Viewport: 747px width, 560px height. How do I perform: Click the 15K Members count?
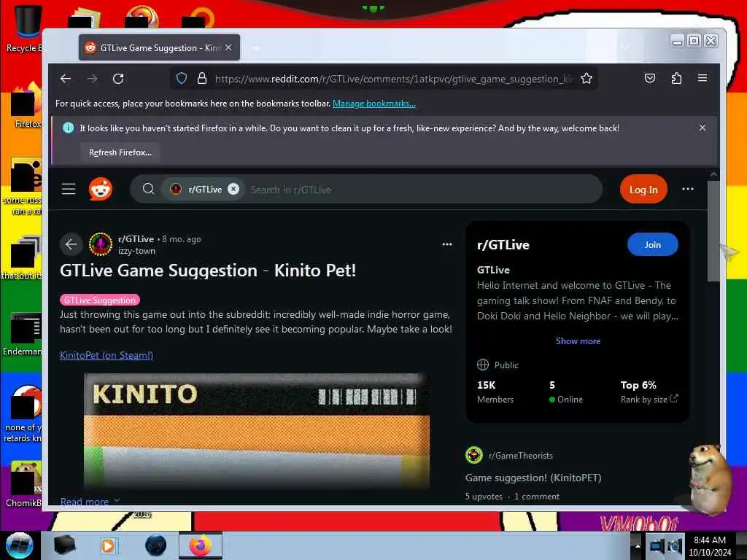point(495,392)
